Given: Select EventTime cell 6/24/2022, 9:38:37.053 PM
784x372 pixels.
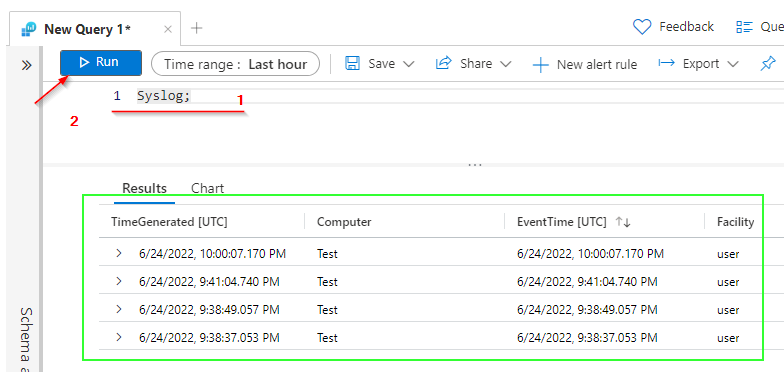Looking at the screenshot, I should [587, 338].
